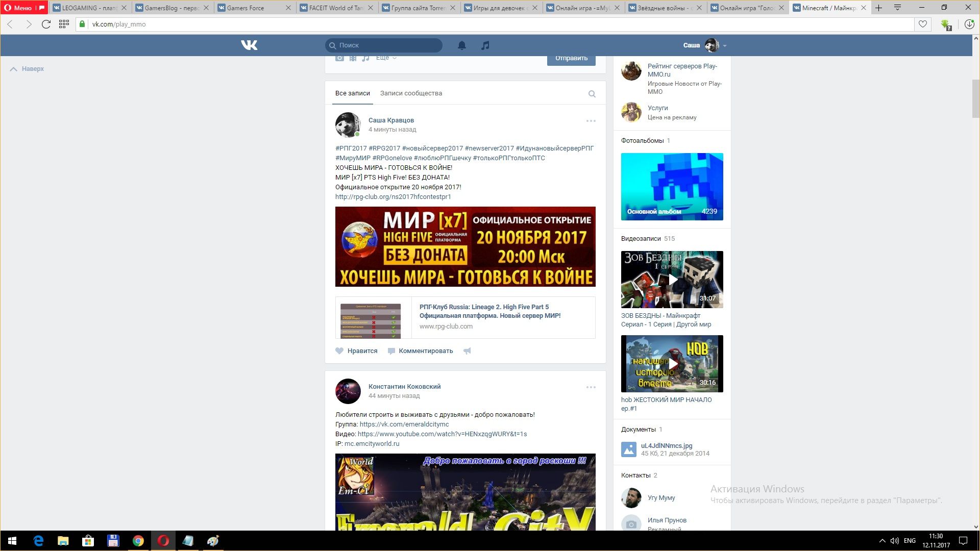Expand the Еще attachments dropdown
The image size is (980, 551).
coord(386,58)
